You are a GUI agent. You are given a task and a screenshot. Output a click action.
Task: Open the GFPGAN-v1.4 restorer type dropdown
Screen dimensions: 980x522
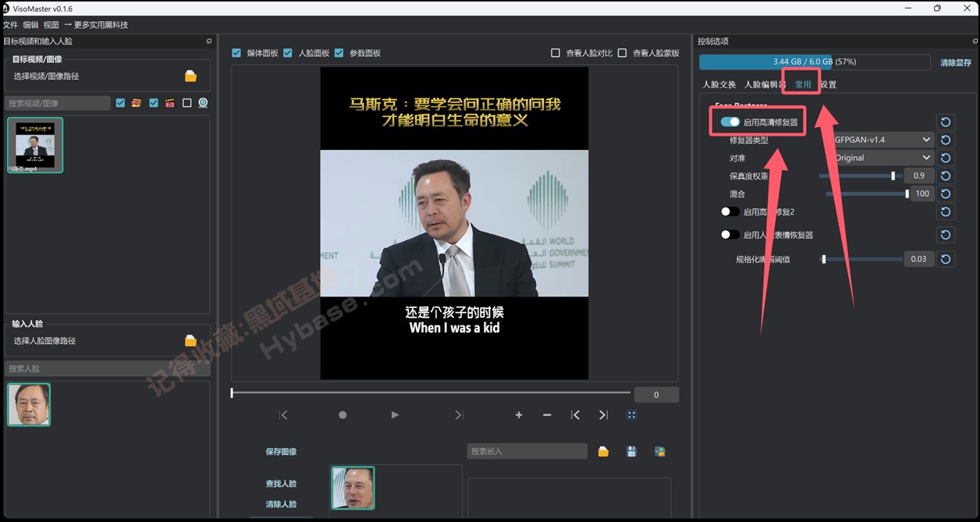click(x=882, y=140)
